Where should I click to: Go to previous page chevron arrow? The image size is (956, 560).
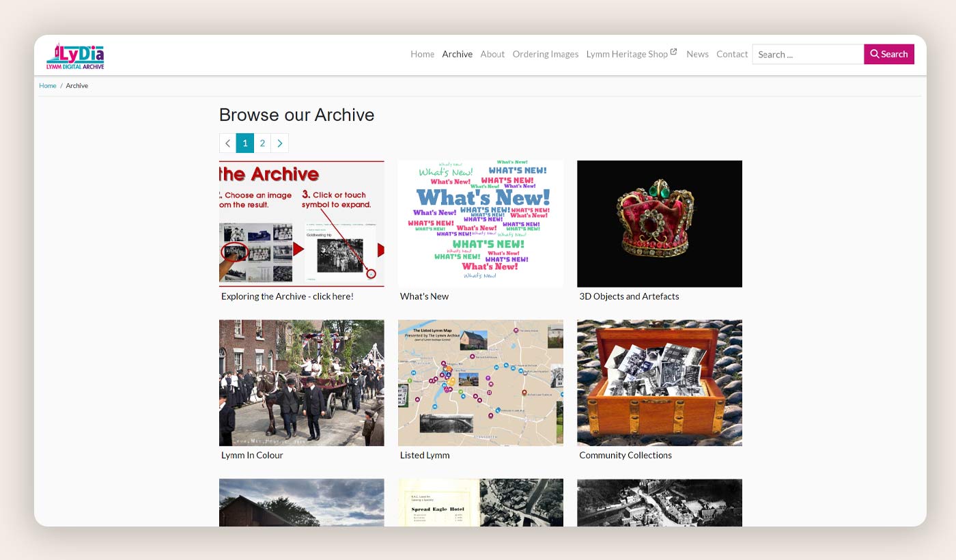point(227,143)
